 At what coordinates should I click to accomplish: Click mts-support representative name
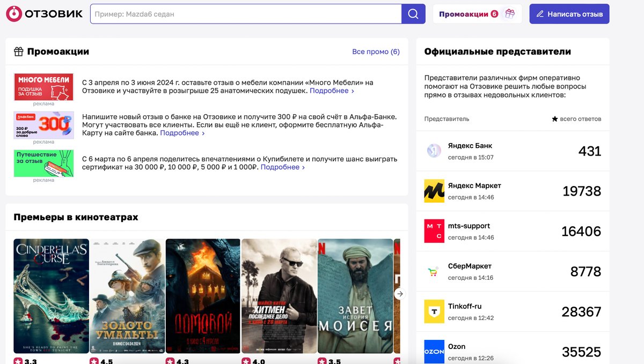coord(469,226)
